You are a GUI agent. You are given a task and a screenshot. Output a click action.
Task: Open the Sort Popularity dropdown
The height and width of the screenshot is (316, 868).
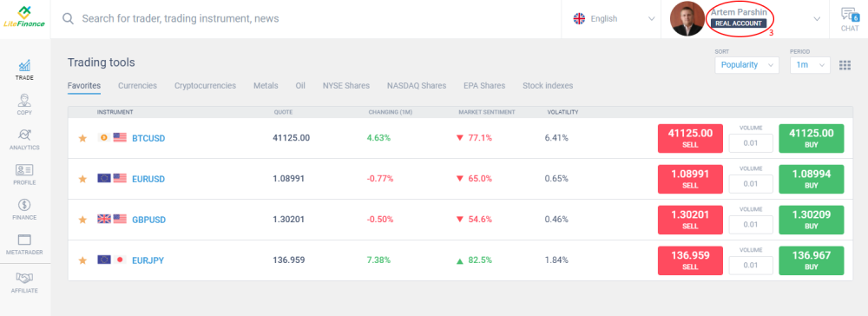(x=746, y=65)
